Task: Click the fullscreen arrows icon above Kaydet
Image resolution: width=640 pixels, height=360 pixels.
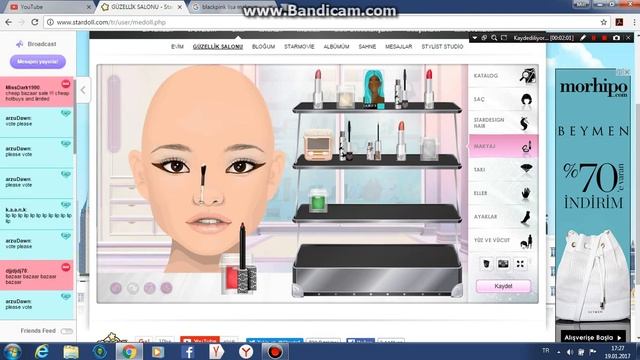Action: 520,264
